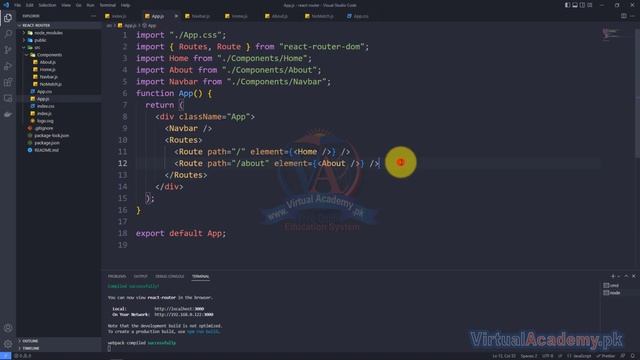Image resolution: width=640 pixels, height=360 pixels.
Task: Open the Docker view in activity bar
Action: coord(8,115)
